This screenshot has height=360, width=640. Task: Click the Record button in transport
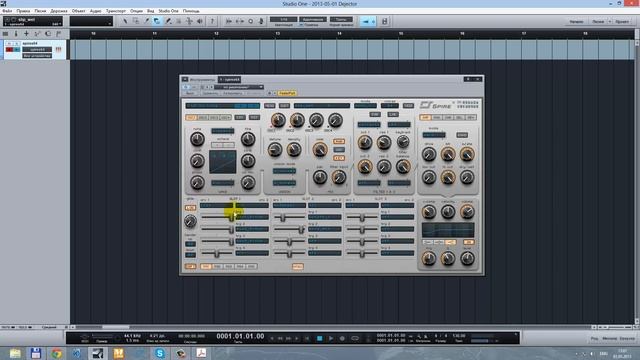[x=342, y=338]
